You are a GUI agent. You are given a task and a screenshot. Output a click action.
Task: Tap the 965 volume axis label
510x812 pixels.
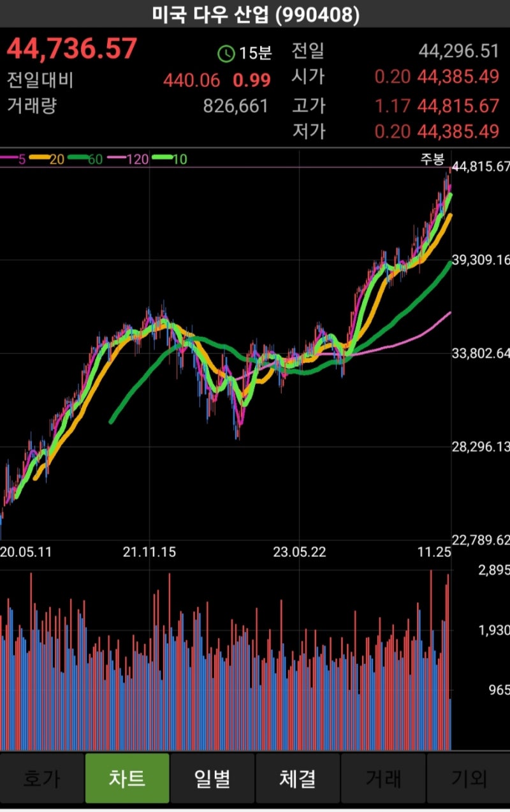[x=499, y=690]
